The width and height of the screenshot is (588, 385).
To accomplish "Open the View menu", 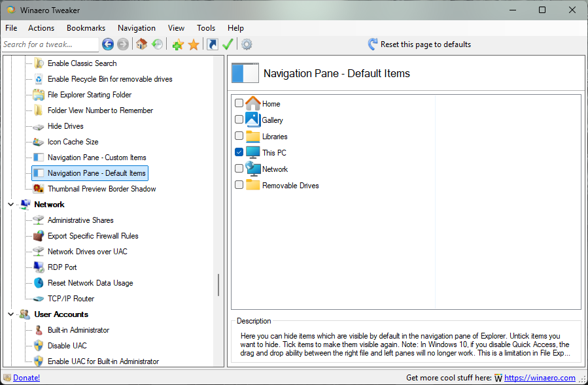I will click(x=176, y=28).
